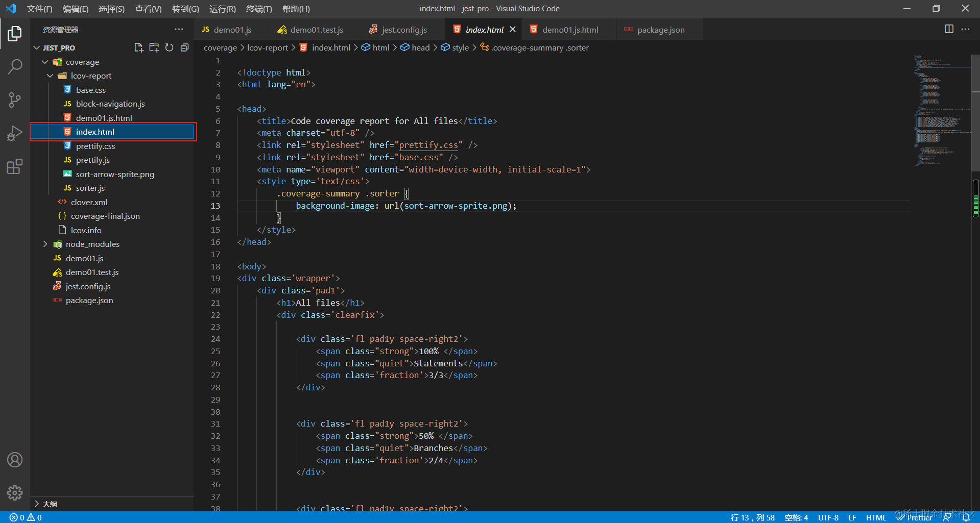Refresh the explorer file tree
The height and width of the screenshot is (523, 980).
point(169,47)
